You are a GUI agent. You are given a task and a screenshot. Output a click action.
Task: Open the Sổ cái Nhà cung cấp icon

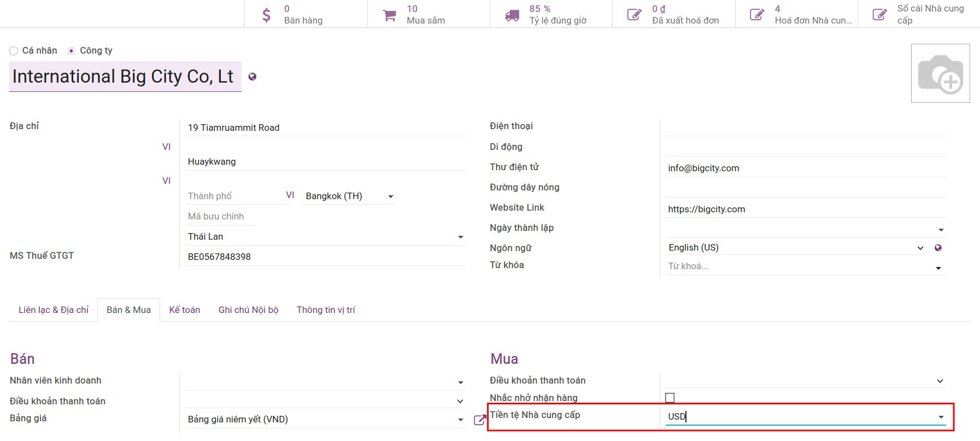[879, 15]
